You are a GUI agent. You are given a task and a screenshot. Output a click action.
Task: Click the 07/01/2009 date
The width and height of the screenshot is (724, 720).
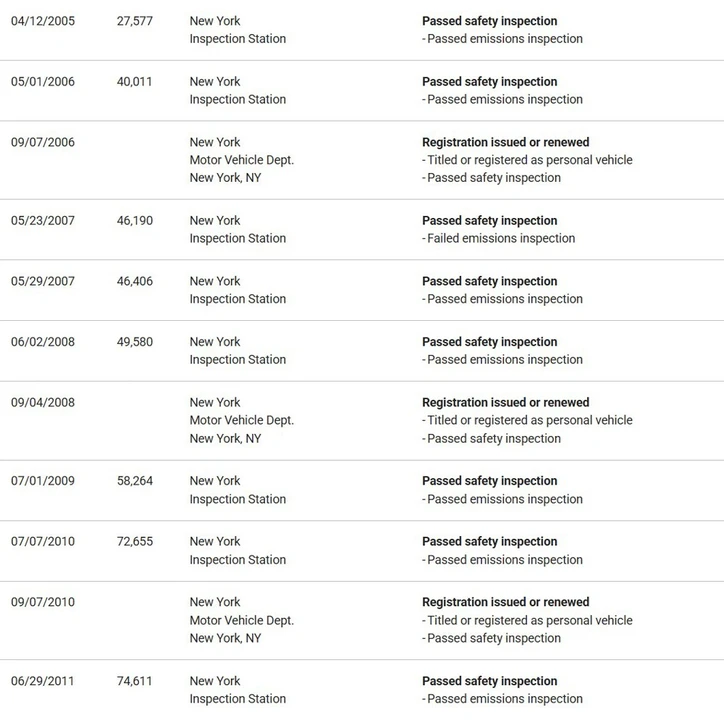pyautogui.click(x=42, y=481)
